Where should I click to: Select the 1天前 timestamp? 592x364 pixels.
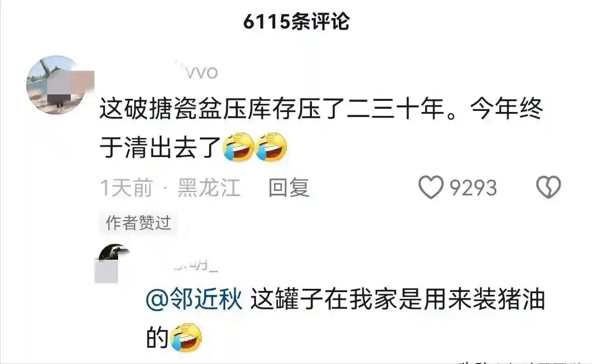click(x=126, y=188)
